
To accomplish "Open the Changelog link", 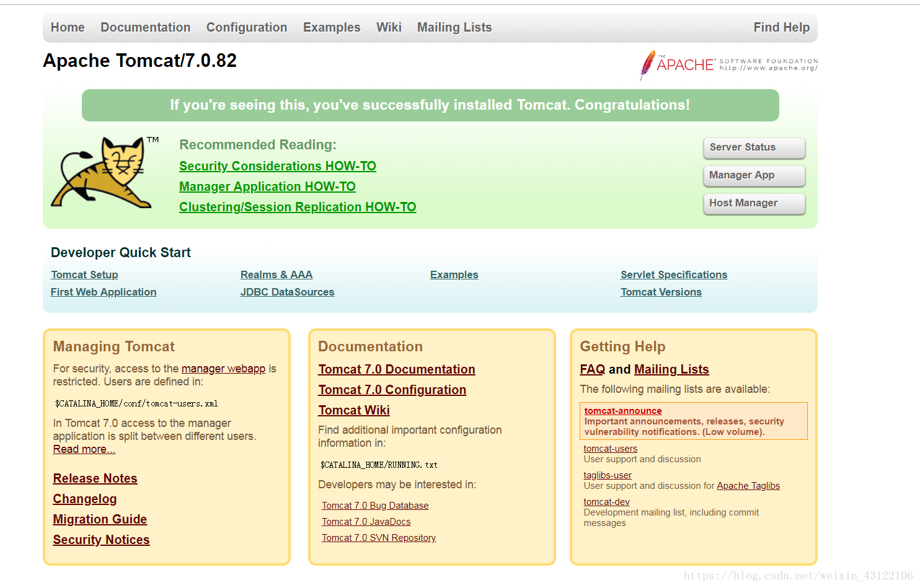I will [85, 499].
